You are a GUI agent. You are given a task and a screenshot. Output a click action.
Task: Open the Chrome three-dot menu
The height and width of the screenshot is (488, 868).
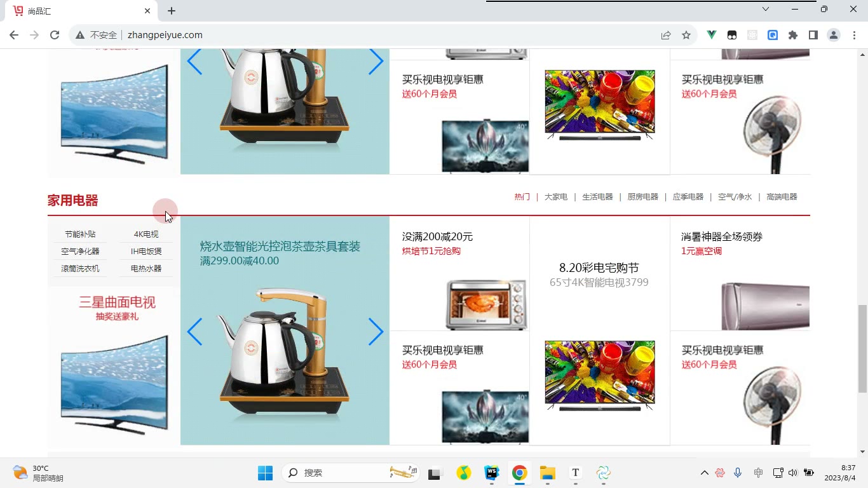(854, 35)
